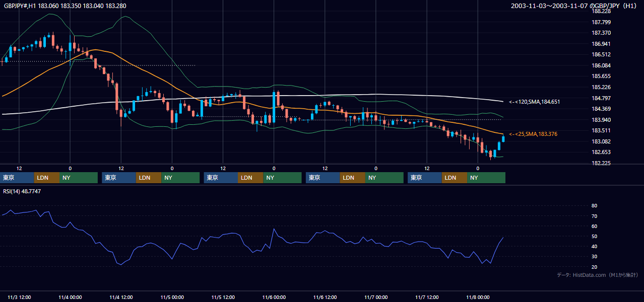This screenshot has width=644, height=302.
Task: Click the RSI 30 level label
Action: pyautogui.click(x=594, y=256)
